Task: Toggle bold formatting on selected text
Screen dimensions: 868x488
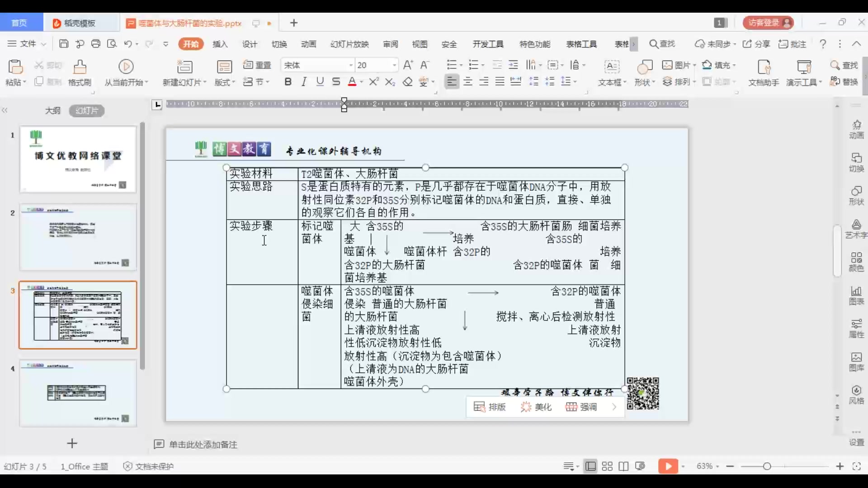Action: 288,81
